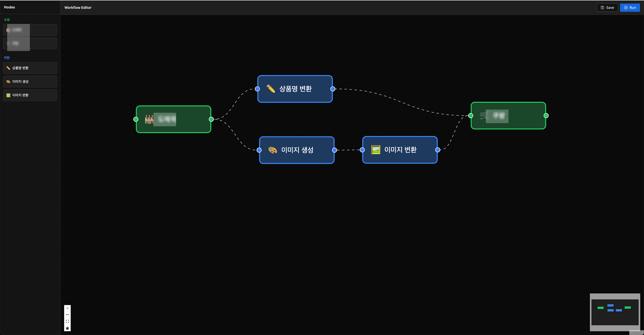This screenshot has width=644, height=335.
Task: Select the 이미지 변환 node on canvas
Action: click(400, 150)
